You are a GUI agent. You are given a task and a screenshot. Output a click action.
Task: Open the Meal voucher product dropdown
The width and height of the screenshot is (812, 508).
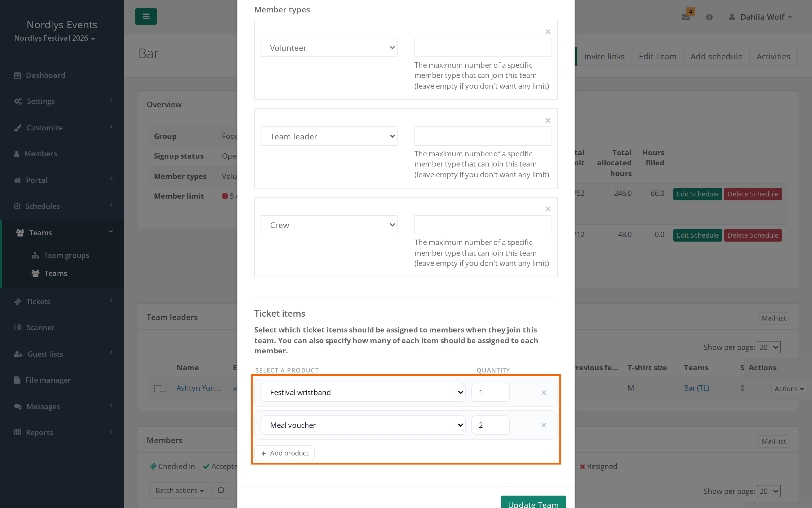363,425
